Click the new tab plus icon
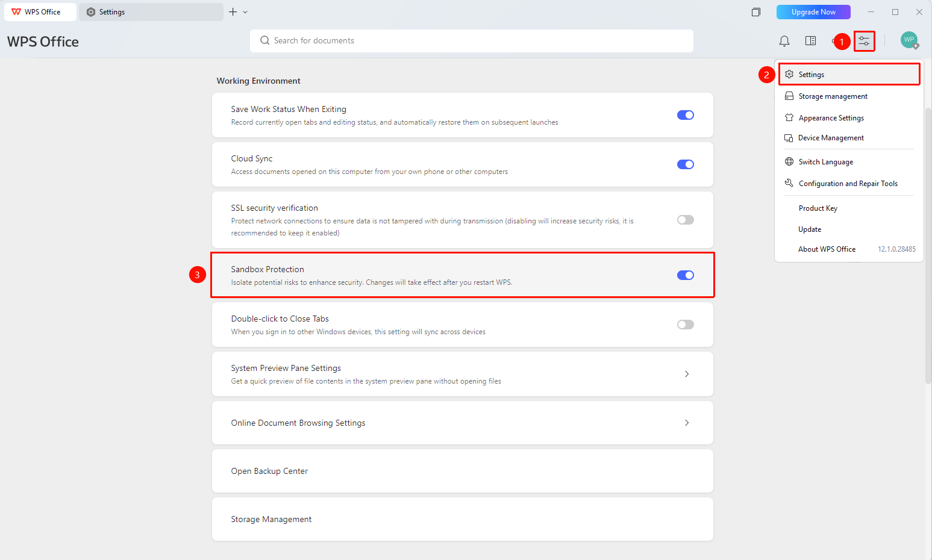This screenshot has width=932, height=560. tap(233, 12)
